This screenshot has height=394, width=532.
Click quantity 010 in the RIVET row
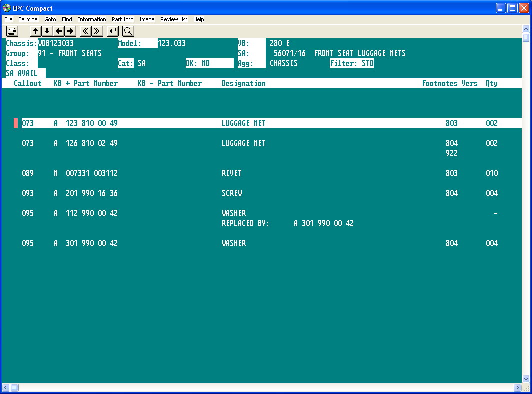coord(492,173)
